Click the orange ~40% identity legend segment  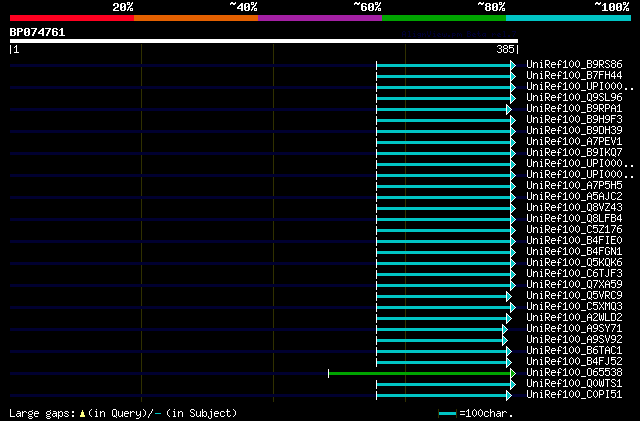tap(196, 18)
